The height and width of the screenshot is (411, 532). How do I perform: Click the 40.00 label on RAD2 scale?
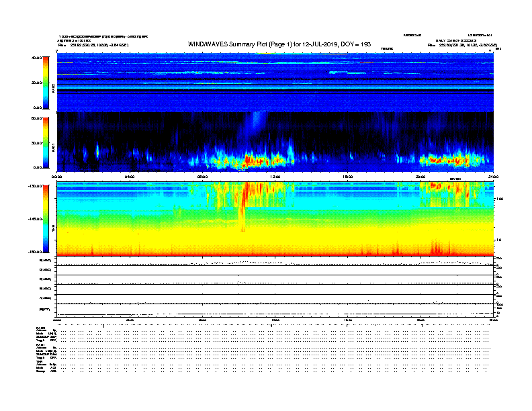click(x=36, y=58)
